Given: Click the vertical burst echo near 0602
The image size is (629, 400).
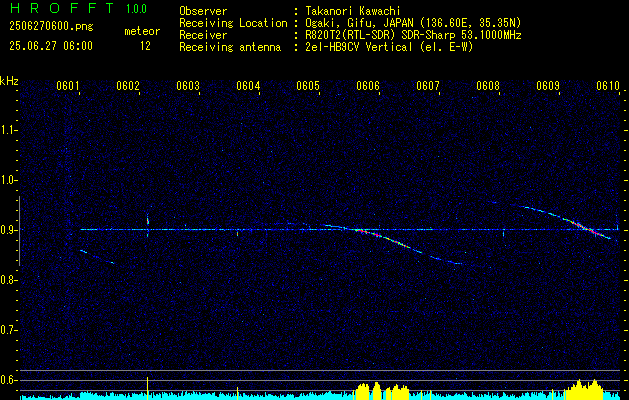Looking at the screenshot, I should (x=148, y=225).
